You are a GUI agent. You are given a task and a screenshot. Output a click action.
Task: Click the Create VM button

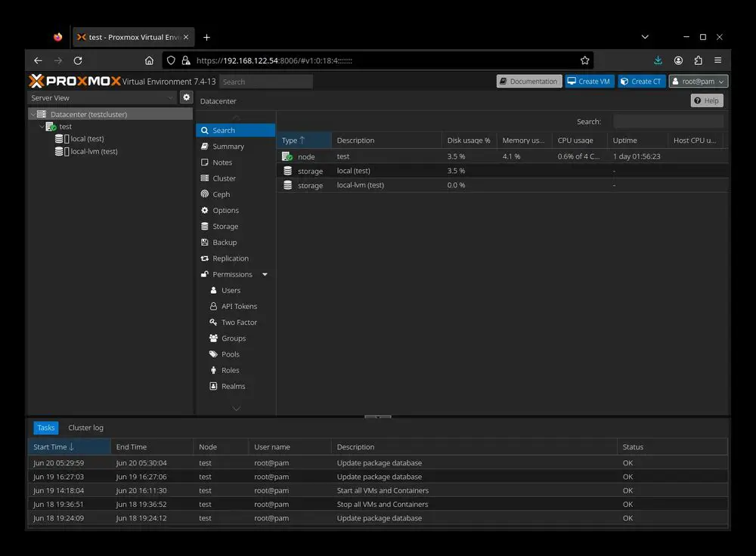589,82
